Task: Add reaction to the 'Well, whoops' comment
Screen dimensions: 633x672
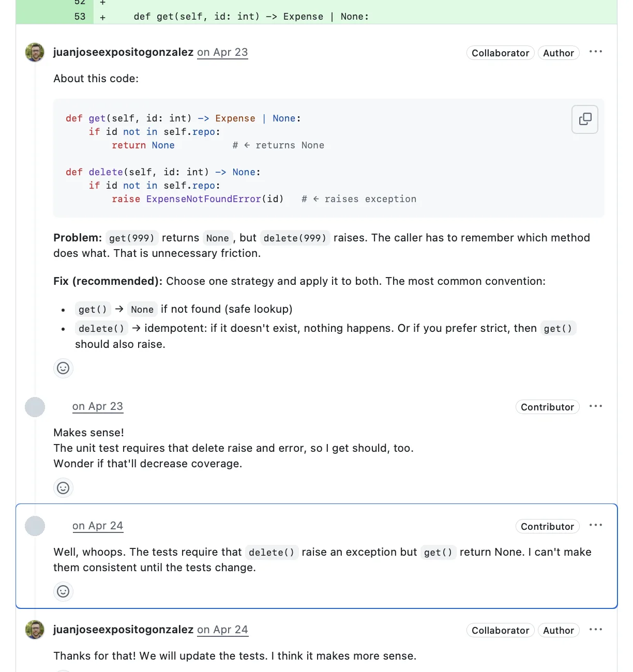Action: (63, 591)
